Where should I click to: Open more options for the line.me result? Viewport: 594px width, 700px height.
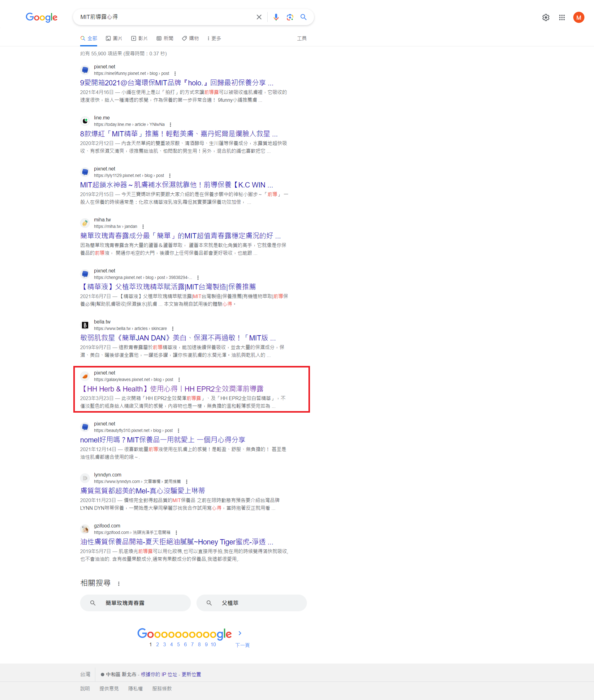tap(170, 125)
